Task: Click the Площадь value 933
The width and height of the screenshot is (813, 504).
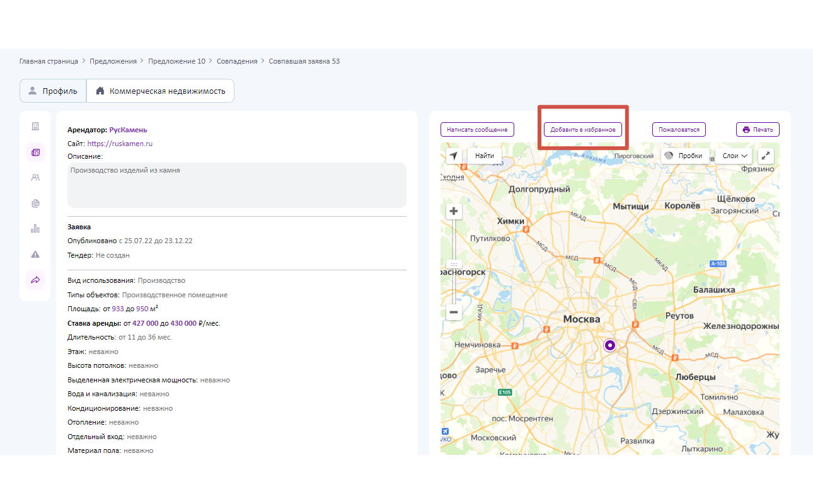Action: point(118,309)
